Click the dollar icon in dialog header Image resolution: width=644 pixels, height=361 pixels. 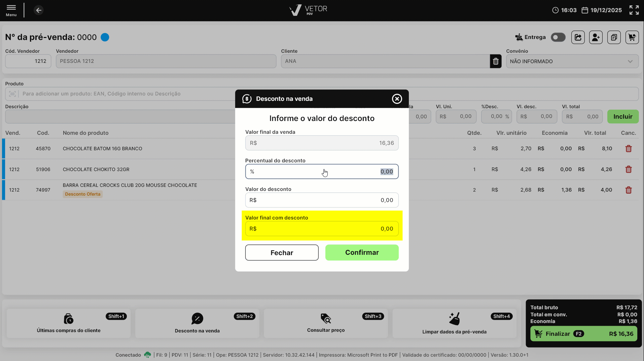point(247,99)
